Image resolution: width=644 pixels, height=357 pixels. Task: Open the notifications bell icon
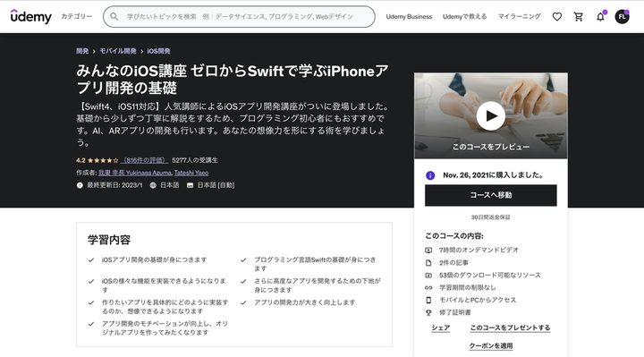click(x=600, y=17)
